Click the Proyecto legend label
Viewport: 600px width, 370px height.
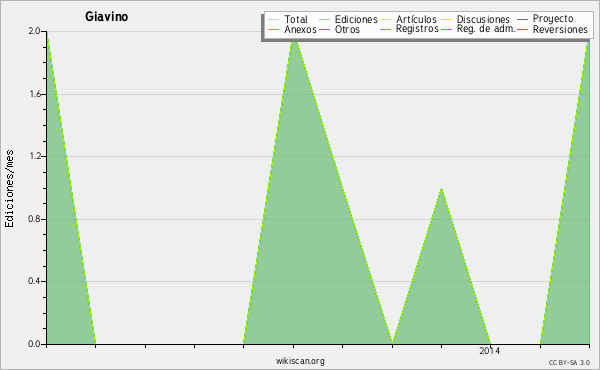pos(553,19)
